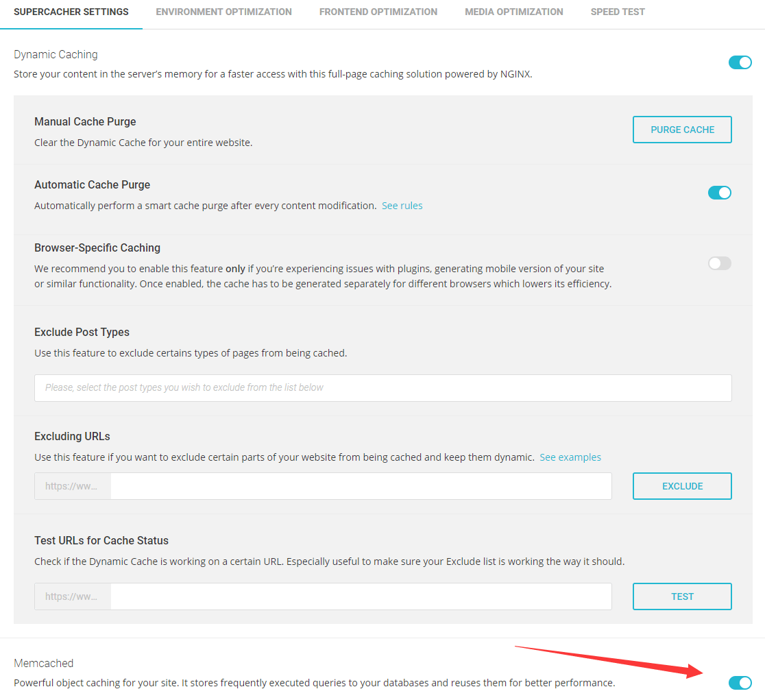Disable Automatic Cache Purge

click(719, 193)
